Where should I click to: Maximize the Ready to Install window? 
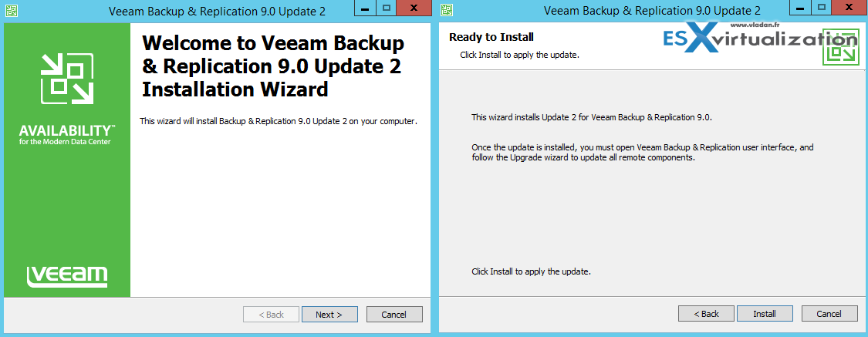pos(822,8)
